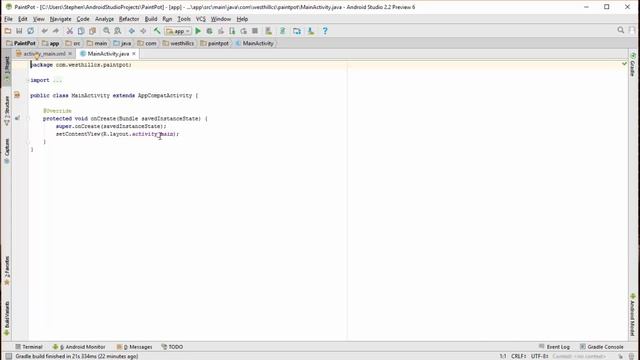Click the Paste toolbar icon
Viewport: 640px width, 360px height.
click(x=92, y=31)
